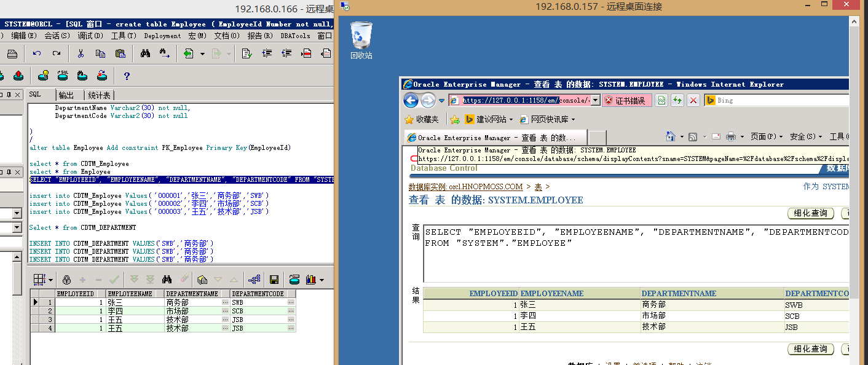Click the Print icon in PL/SQL toolbar
Viewport: 868px width, 365px height.
(12, 53)
